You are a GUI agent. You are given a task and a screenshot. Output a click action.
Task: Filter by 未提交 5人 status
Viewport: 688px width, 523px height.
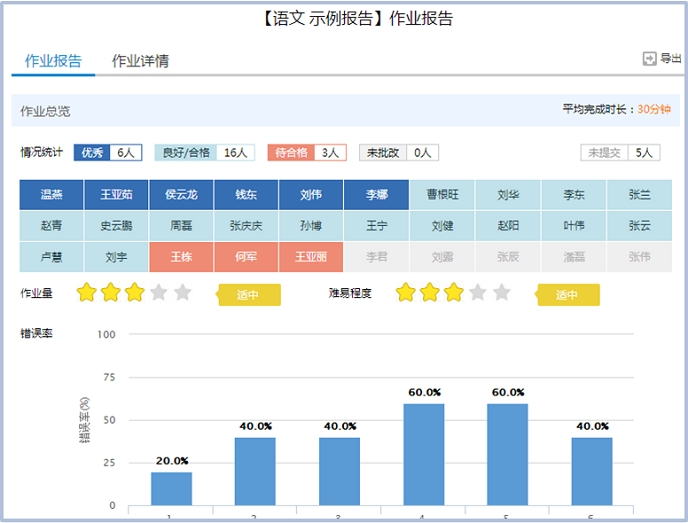pos(620,153)
